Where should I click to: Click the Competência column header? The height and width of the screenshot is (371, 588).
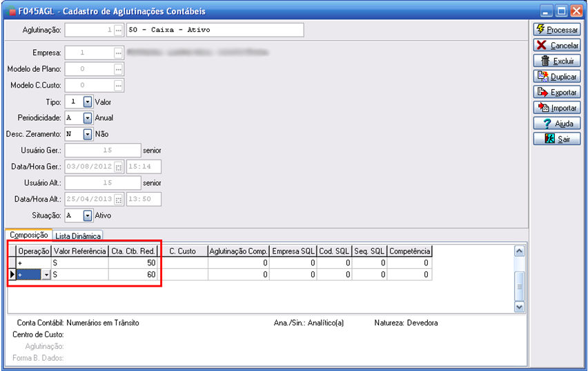pyautogui.click(x=409, y=251)
